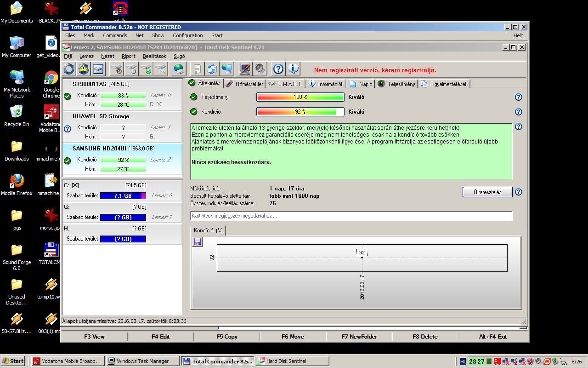Click the Újratesztelés button

tap(487, 192)
